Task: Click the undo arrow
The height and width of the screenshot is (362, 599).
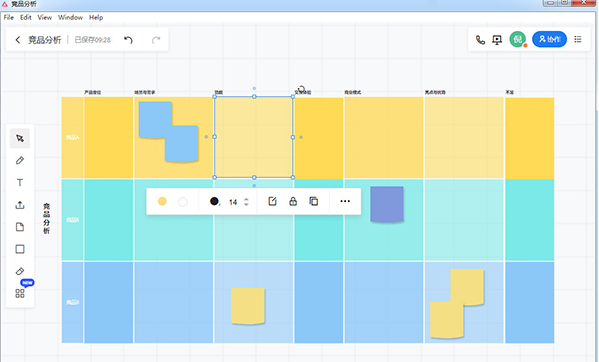Action: pos(128,40)
